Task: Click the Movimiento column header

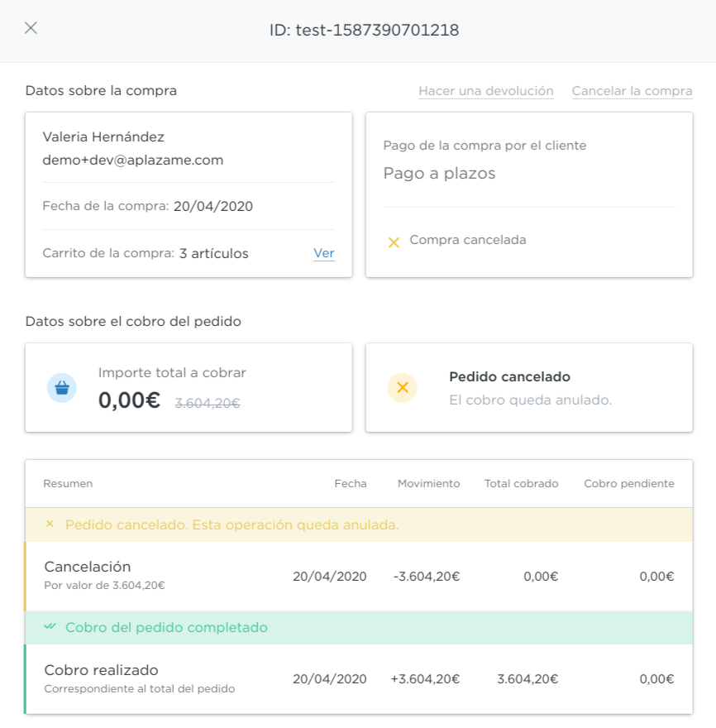Action: point(429,484)
